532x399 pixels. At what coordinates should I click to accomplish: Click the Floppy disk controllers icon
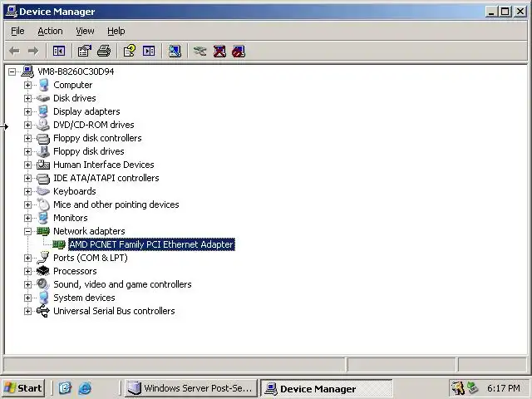click(43, 138)
